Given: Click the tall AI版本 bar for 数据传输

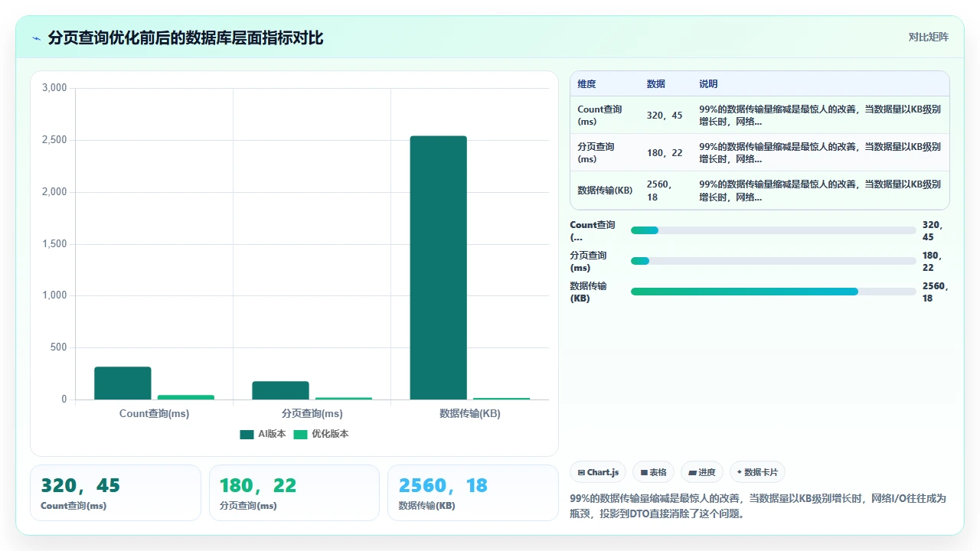Looking at the screenshot, I should (x=438, y=268).
